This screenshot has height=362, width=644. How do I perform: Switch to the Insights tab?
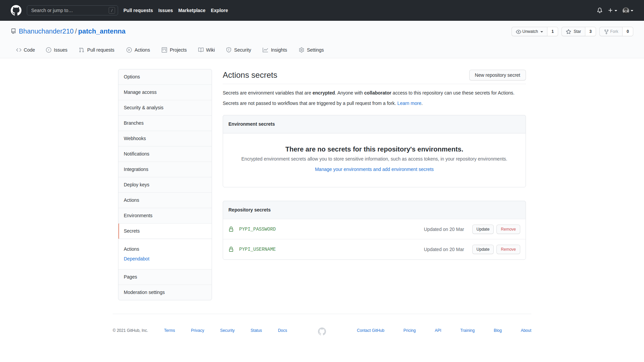275,50
